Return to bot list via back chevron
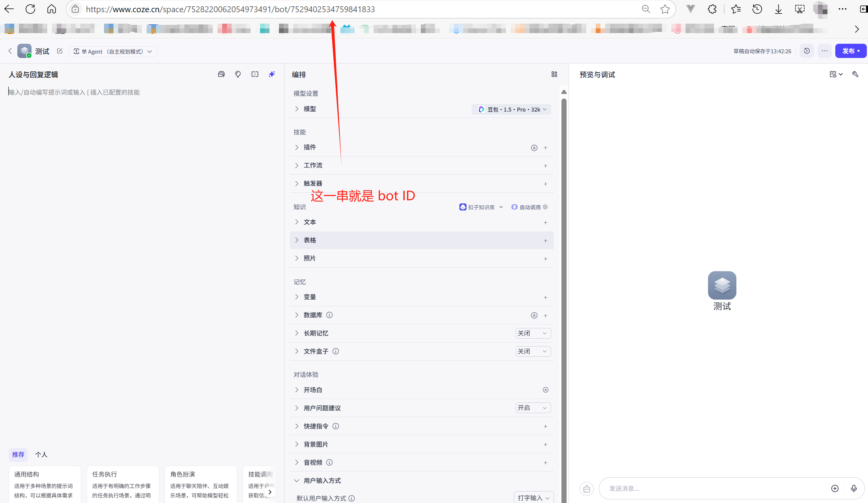Viewport: 868px width, 503px height. 10,51
